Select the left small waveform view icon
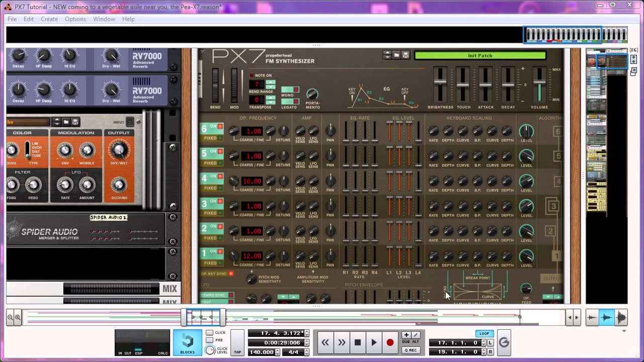 pos(593,317)
